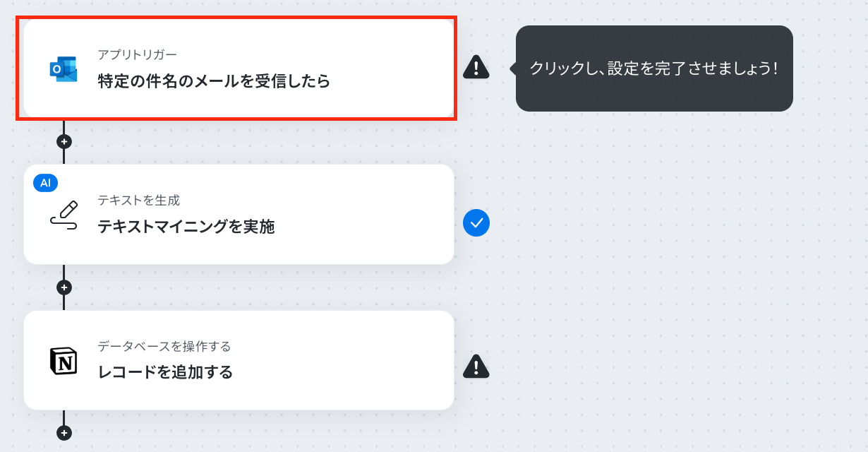Click the AI badge on text step

(x=45, y=183)
